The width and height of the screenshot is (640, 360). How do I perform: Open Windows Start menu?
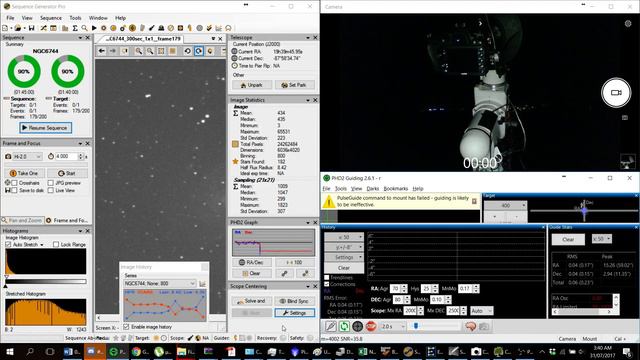(10, 351)
